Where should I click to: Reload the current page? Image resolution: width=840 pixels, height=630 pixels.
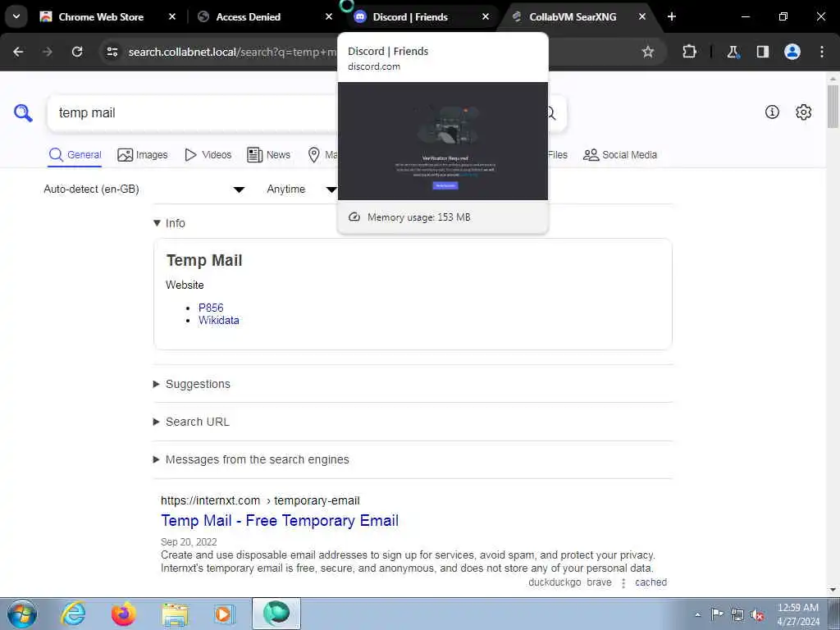[x=77, y=52]
